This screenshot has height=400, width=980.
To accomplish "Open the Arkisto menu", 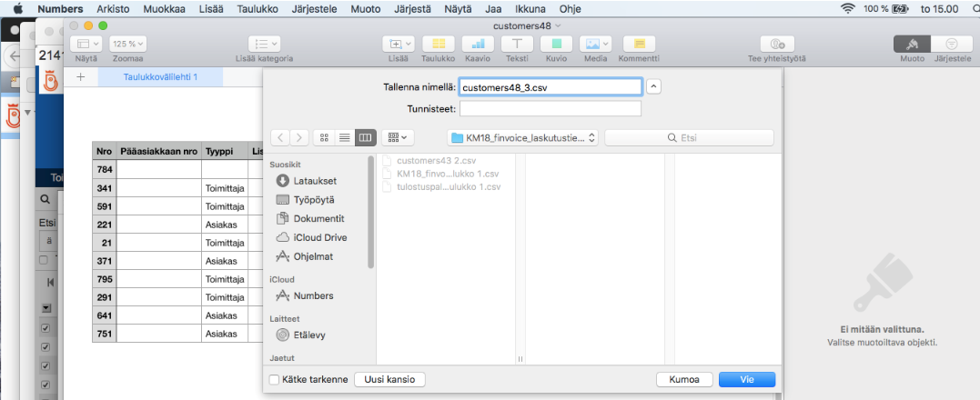I will 113,8.
